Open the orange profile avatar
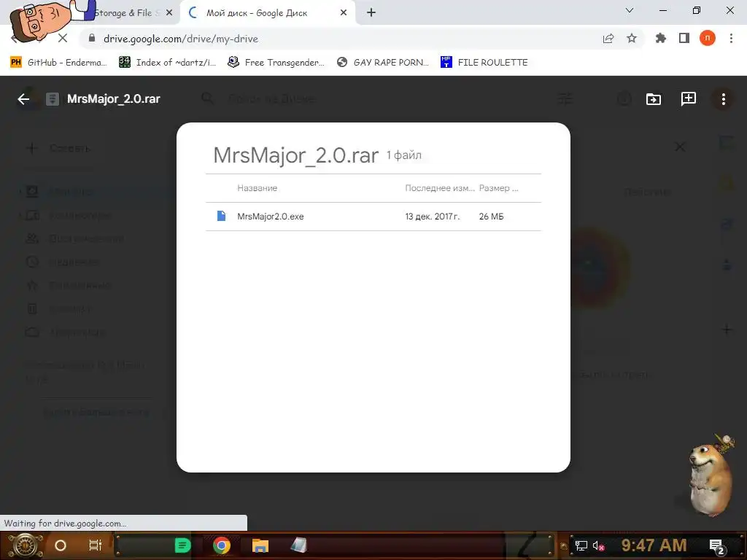 pos(708,39)
